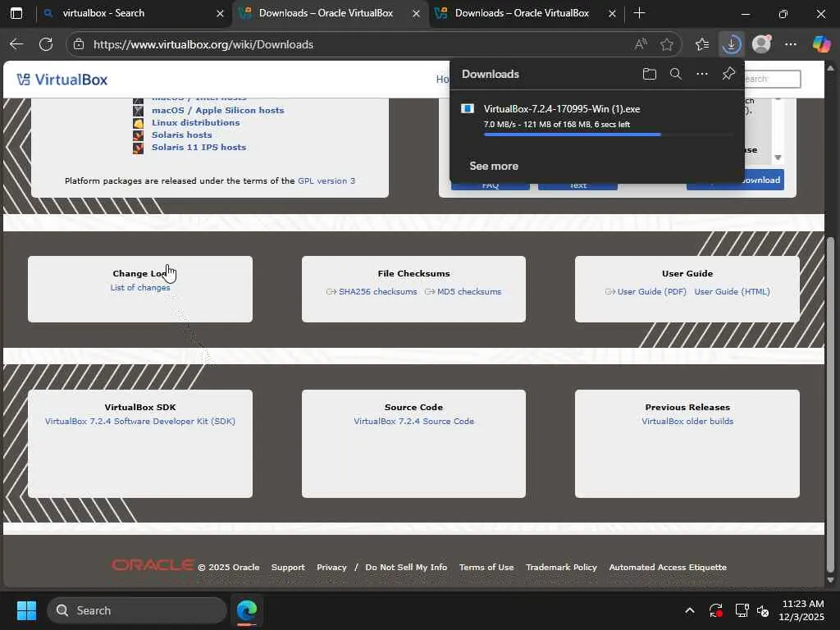Open Settings and more ellipsis menu
The height and width of the screenshot is (630, 840).
[791, 44]
